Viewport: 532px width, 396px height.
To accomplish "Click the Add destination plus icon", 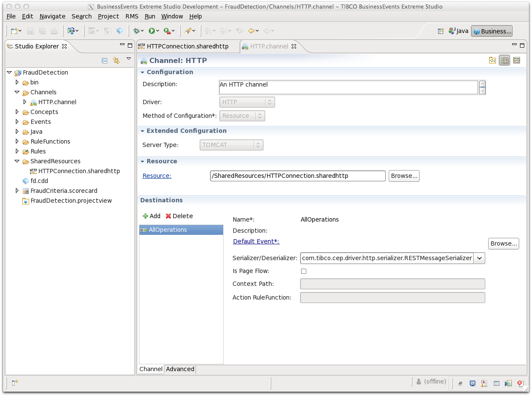I will pyautogui.click(x=145, y=216).
